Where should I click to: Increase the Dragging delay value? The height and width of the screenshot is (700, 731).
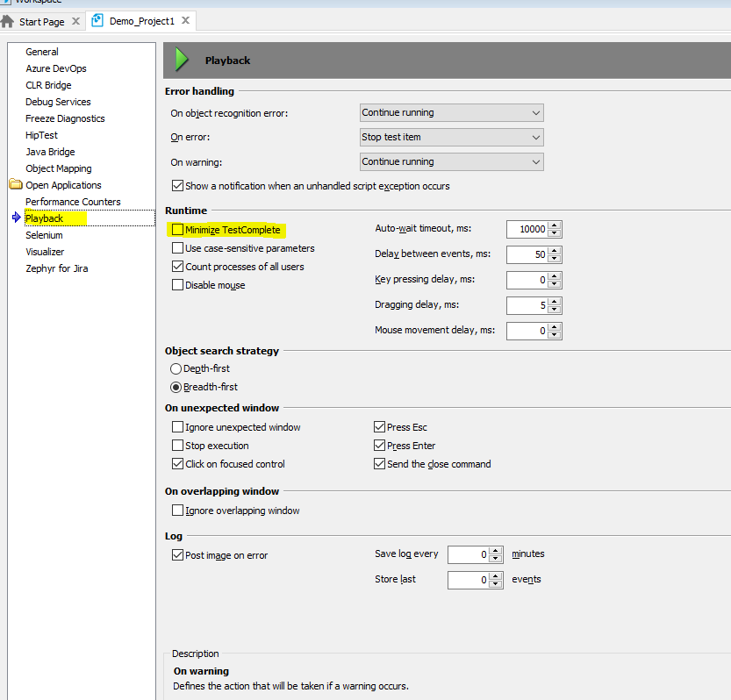tap(555, 301)
